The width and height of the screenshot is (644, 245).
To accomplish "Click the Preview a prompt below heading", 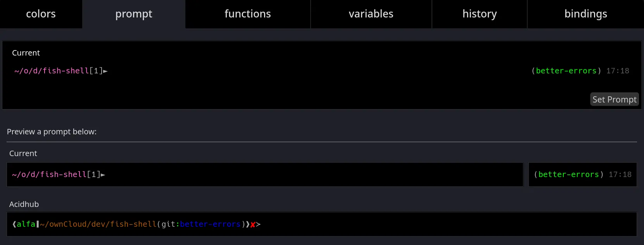I will pos(52,132).
